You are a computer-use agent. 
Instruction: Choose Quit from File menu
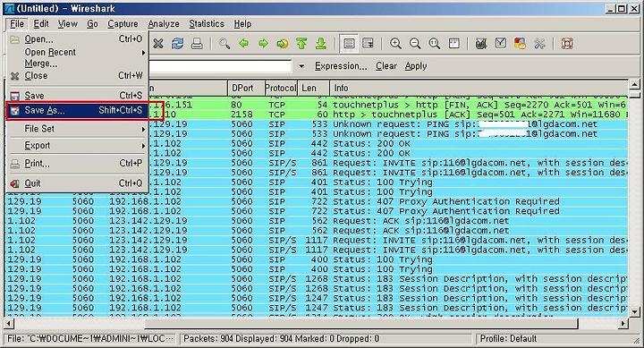[77, 183]
